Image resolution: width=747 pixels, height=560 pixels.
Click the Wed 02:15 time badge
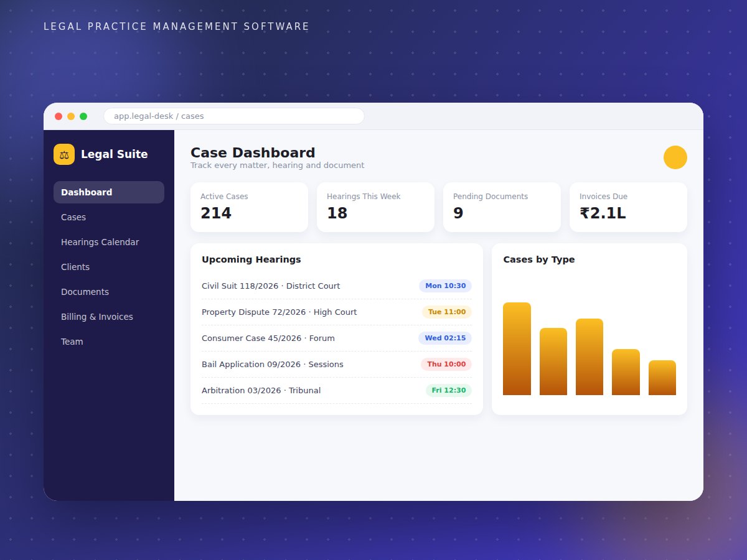pos(445,338)
